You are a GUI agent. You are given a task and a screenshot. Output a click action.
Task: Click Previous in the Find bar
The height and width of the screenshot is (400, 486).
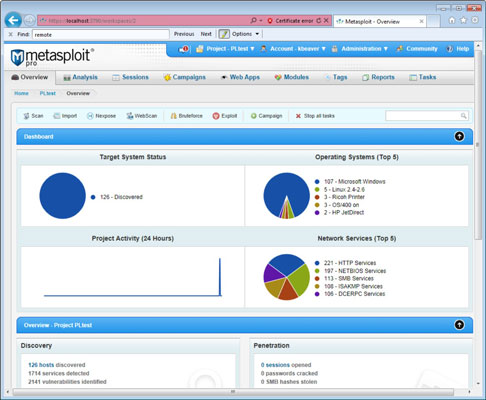(x=184, y=34)
